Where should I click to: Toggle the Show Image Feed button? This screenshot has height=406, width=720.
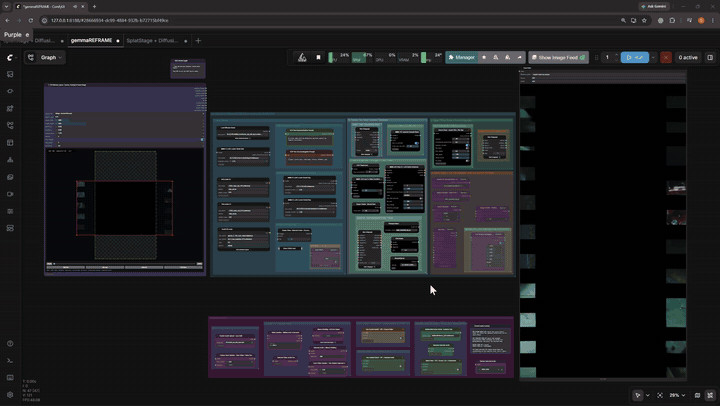click(x=558, y=57)
